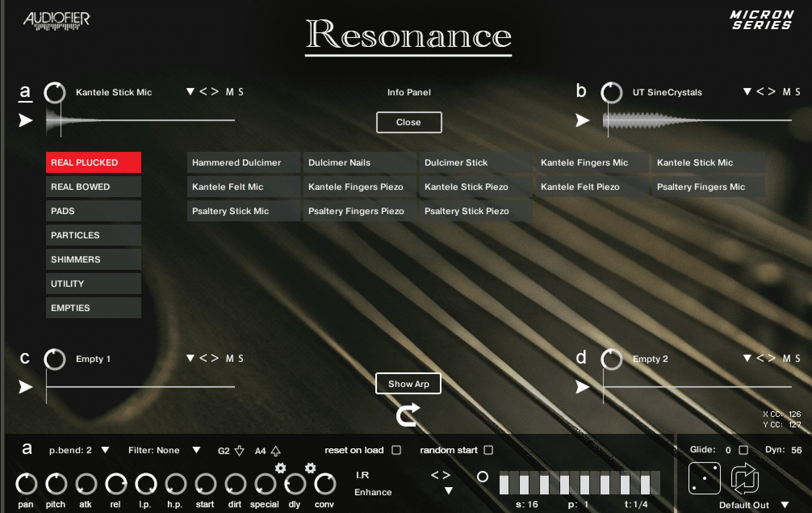Switch to the REAL BOWED category
Image resolution: width=812 pixels, height=513 pixels.
(93, 187)
